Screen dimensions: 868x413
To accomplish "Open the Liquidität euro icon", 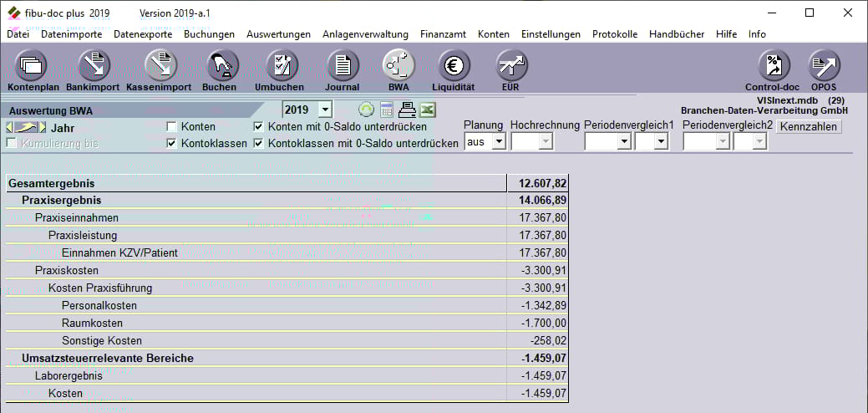I will (x=454, y=65).
